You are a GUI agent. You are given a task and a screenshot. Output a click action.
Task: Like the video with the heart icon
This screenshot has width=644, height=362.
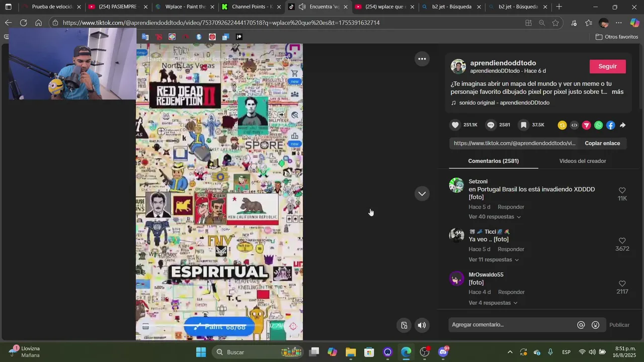tap(455, 125)
